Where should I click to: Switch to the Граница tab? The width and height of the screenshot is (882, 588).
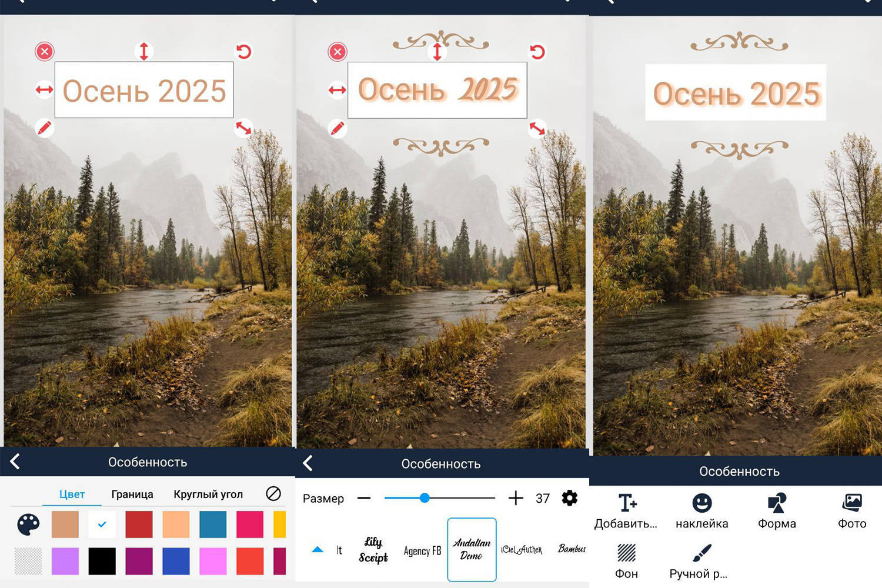[x=132, y=495]
